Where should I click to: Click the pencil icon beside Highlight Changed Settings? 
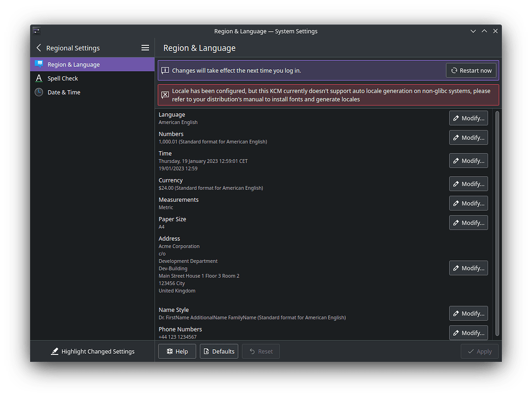[x=55, y=351]
